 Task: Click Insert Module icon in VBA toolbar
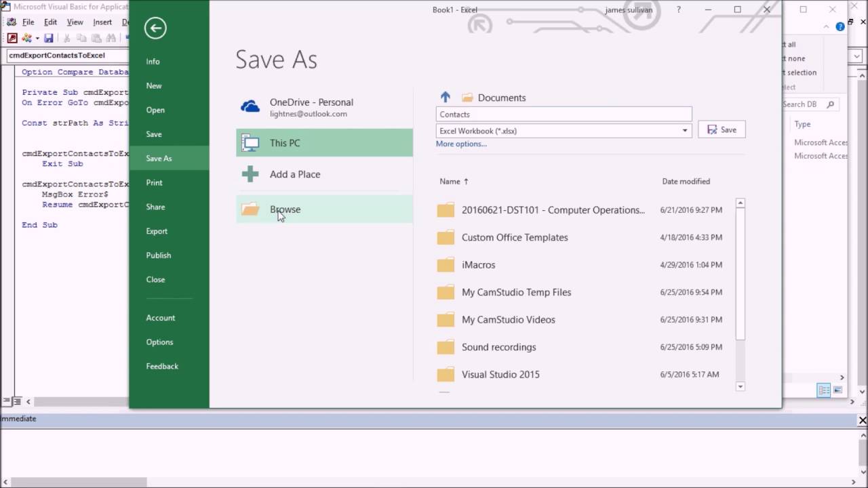pos(27,39)
